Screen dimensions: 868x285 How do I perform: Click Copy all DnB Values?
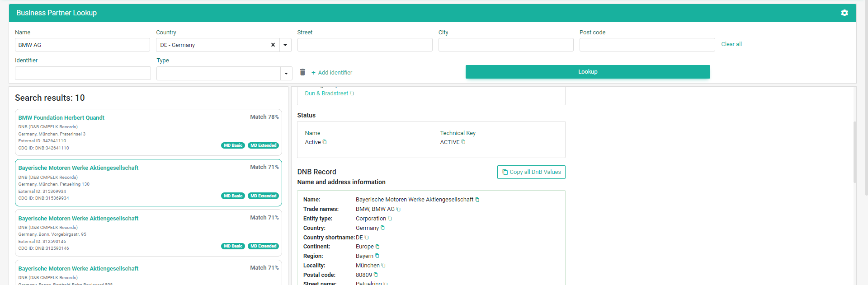(x=531, y=172)
